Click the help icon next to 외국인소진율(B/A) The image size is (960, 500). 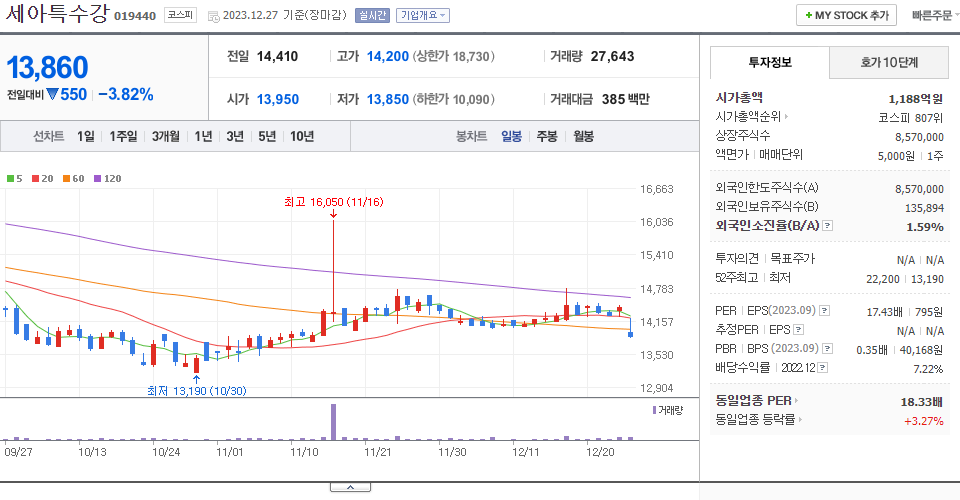(828, 226)
